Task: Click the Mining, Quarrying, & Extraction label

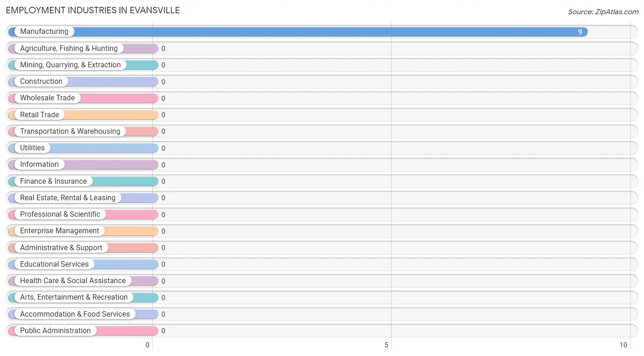Action: click(71, 65)
